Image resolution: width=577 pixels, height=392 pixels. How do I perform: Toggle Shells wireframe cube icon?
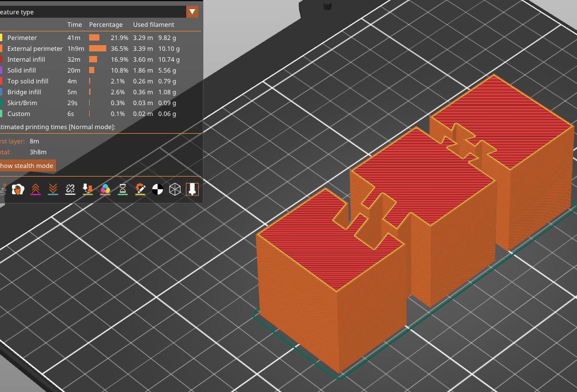pos(175,189)
